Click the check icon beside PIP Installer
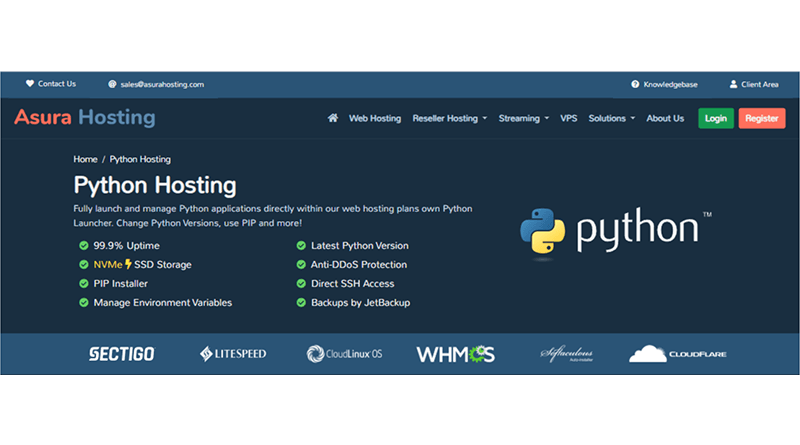 coord(84,283)
